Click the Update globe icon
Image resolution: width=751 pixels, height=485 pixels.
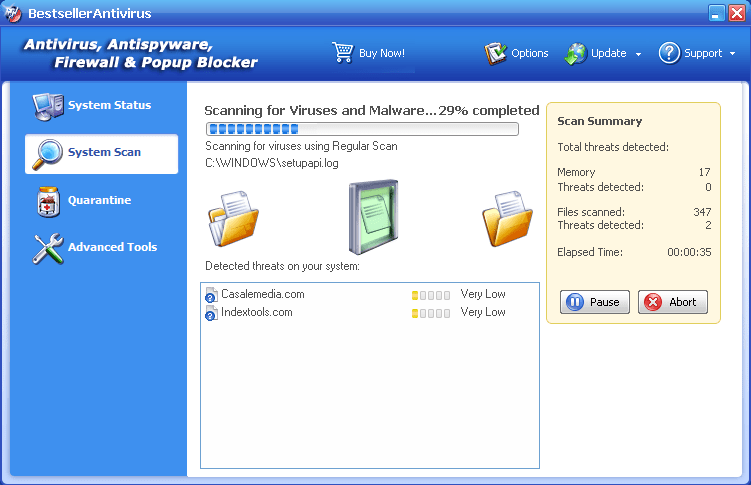(x=576, y=53)
